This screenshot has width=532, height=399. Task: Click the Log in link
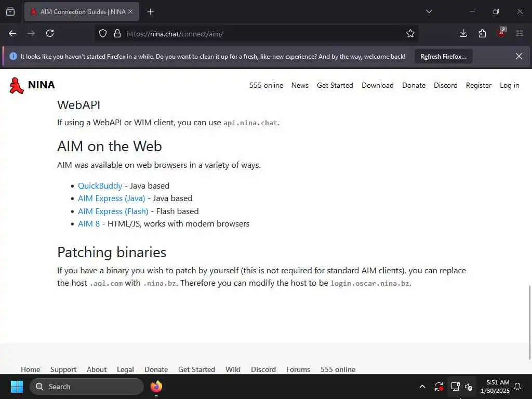coord(509,86)
